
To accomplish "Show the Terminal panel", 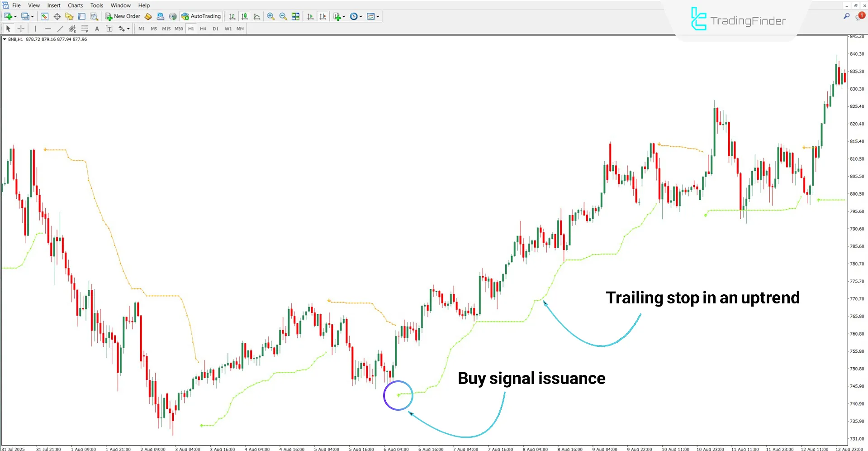I will click(x=81, y=16).
